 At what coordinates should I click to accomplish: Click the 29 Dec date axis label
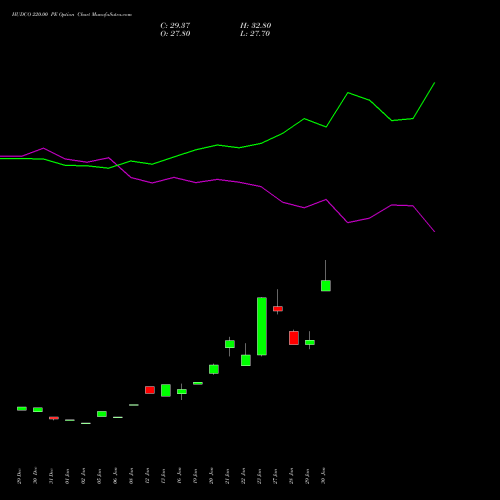click(x=19, y=476)
